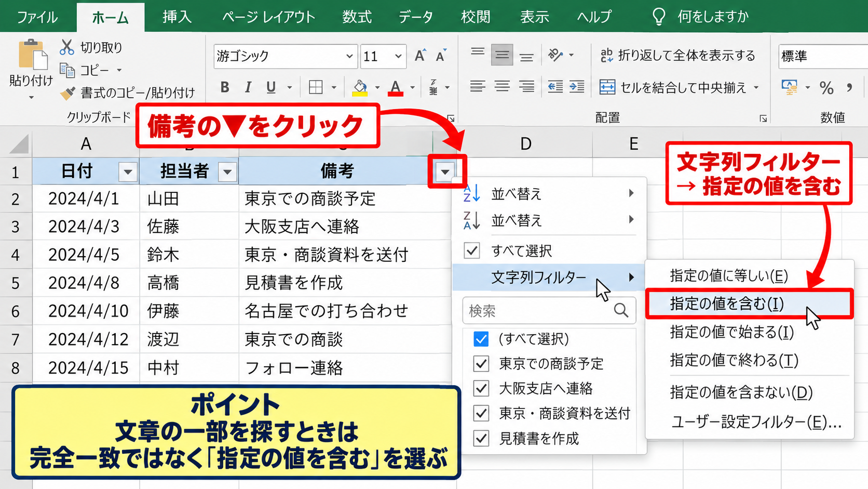
Task: Choose ユーザー設定フィルター(E)... option
Action: click(x=756, y=422)
